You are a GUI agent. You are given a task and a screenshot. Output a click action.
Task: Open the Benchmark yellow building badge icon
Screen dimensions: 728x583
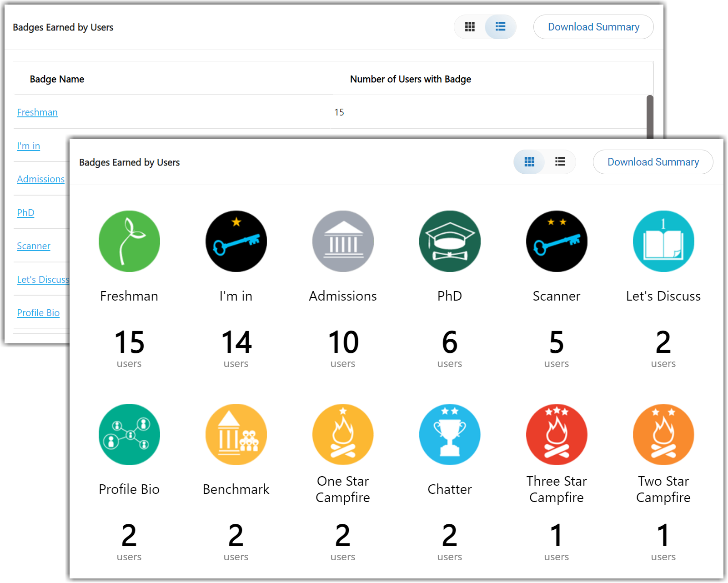pyautogui.click(x=236, y=434)
